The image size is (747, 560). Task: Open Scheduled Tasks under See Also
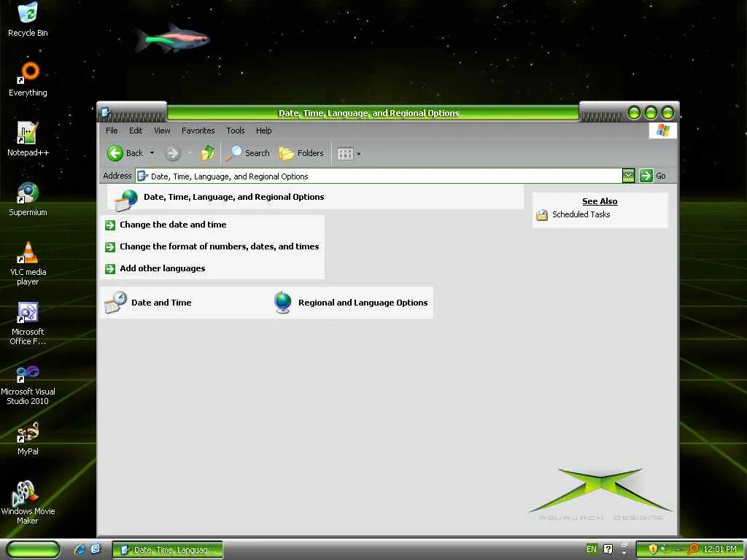pos(581,215)
